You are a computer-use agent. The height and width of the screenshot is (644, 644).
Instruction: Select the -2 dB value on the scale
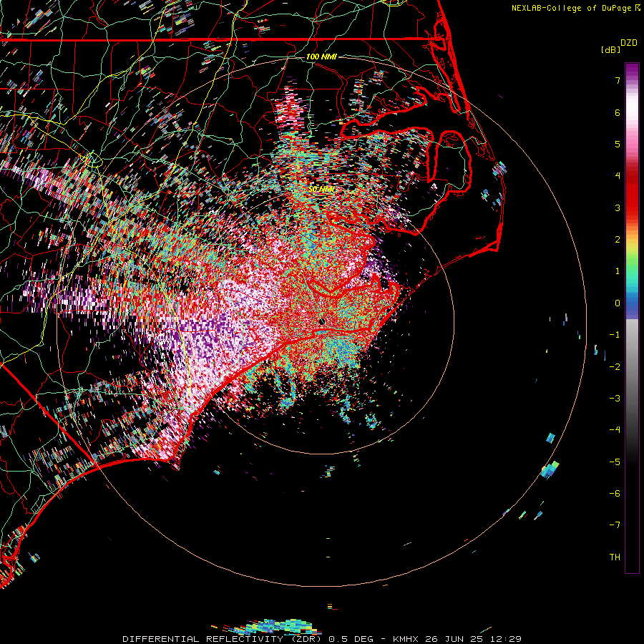[x=615, y=367]
